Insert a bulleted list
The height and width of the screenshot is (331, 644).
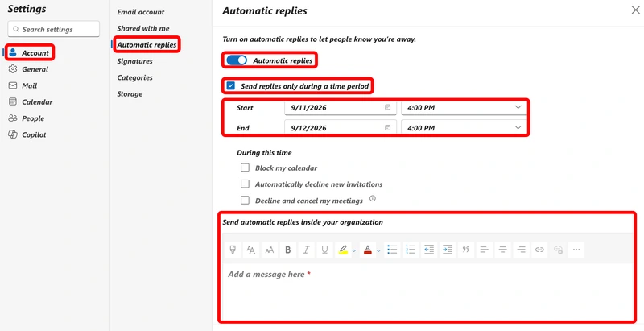(x=392, y=250)
